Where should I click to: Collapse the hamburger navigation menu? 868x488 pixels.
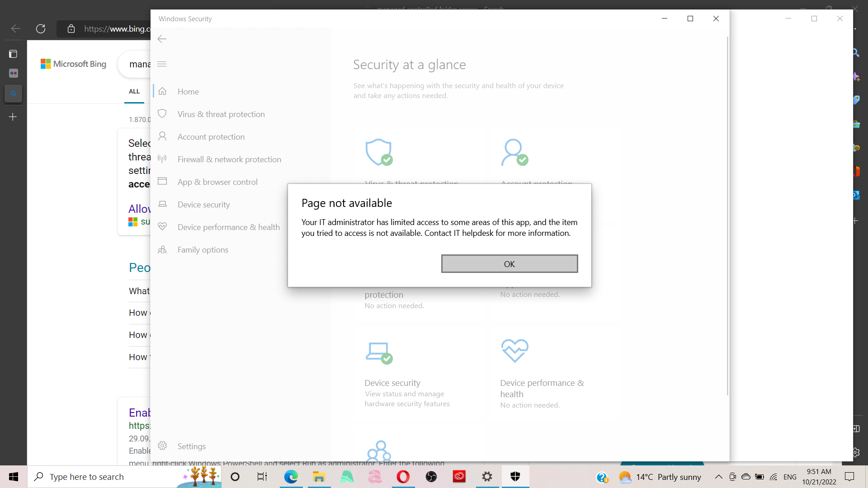click(162, 64)
